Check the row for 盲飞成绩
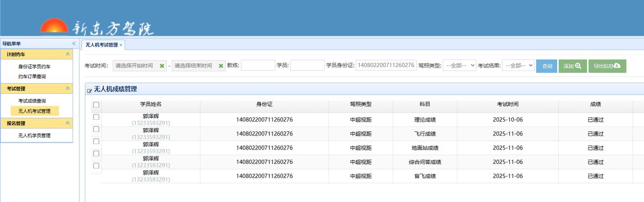The height and width of the screenshot is (202, 644). pos(96,166)
